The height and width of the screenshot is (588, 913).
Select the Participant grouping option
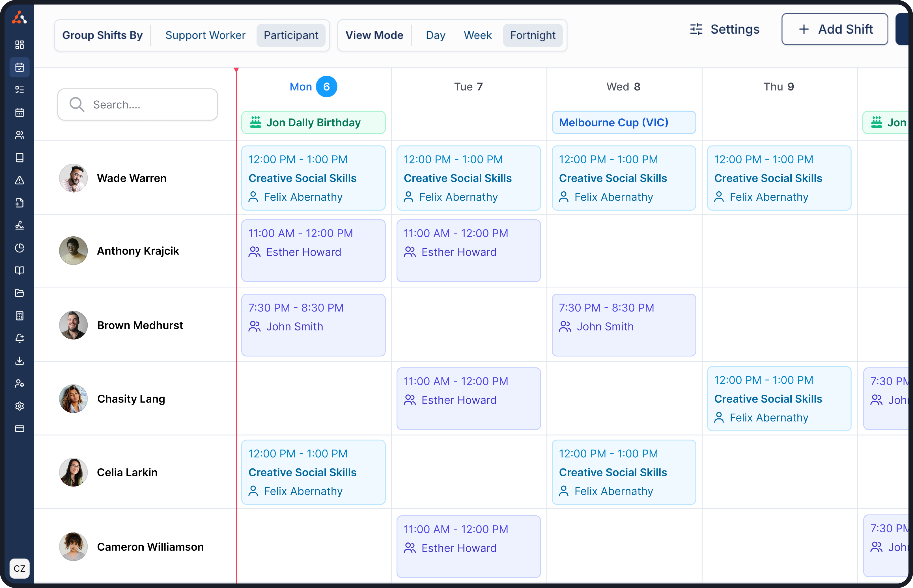[291, 35]
